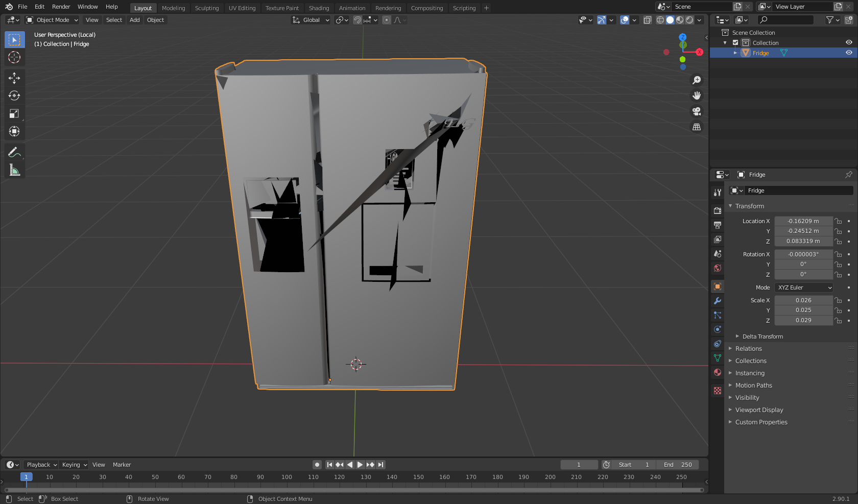Hide the Fridge object in outliner
This screenshot has height=504, width=858.
click(849, 53)
